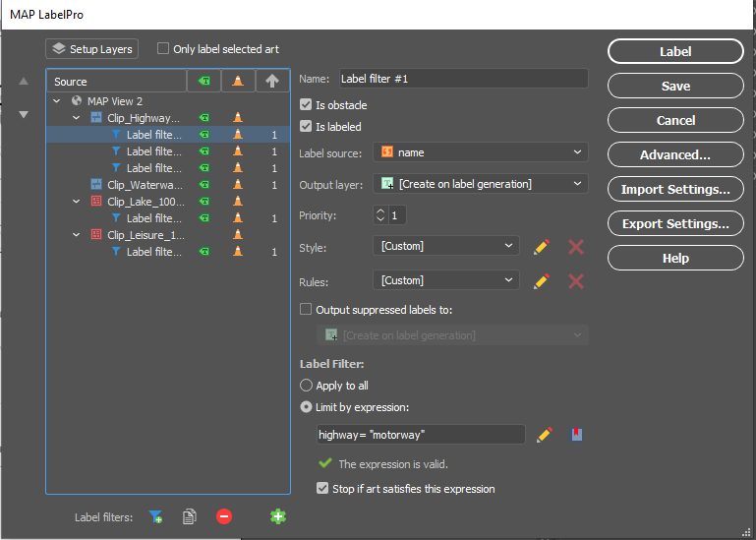The width and height of the screenshot is (756, 540).
Task: Open Help
Action: 675,258
